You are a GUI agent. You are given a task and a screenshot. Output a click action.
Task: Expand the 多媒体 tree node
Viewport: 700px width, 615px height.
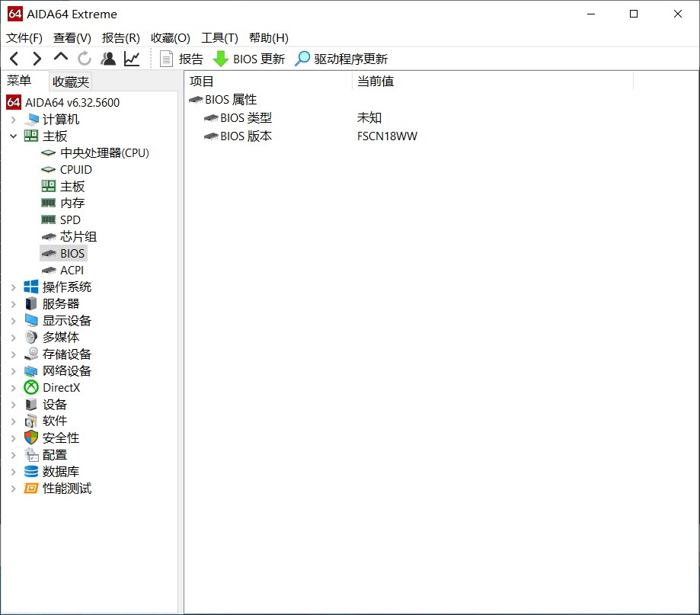pyautogui.click(x=14, y=338)
